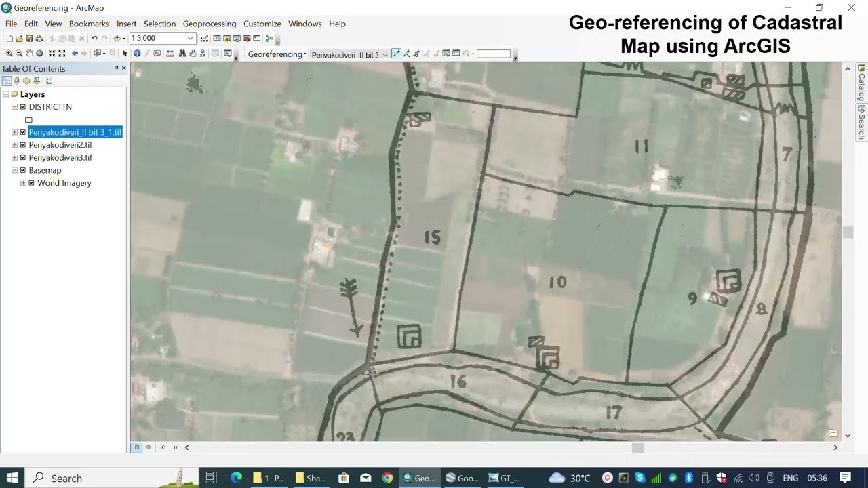868x488 pixels.
Task: Open the File menu
Action: pyautogui.click(x=11, y=24)
